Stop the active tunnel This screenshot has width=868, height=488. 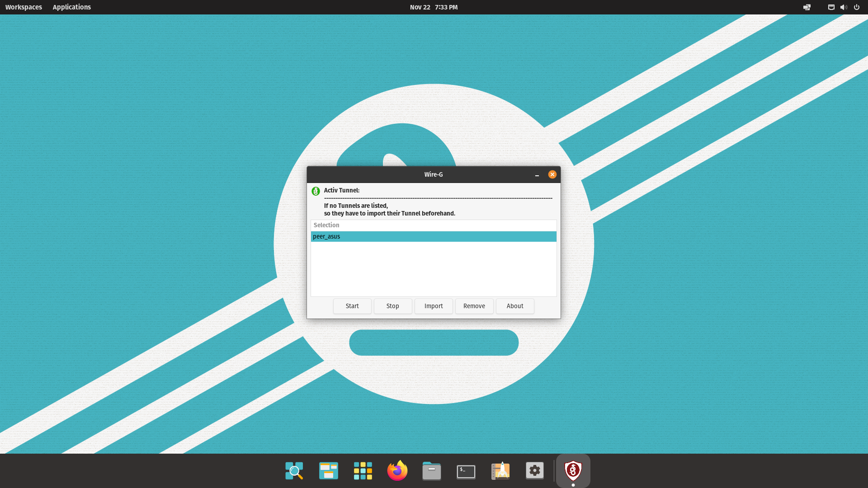(393, 306)
